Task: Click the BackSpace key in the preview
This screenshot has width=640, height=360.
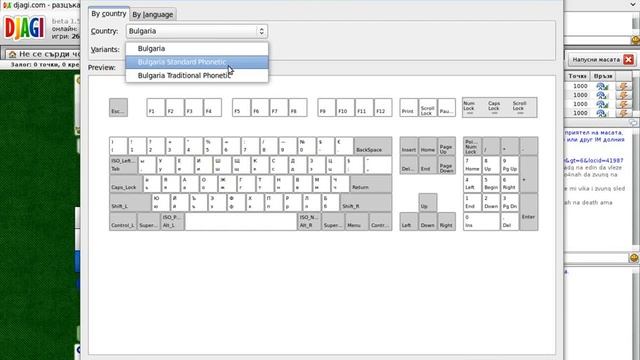Action: (373, 146)
